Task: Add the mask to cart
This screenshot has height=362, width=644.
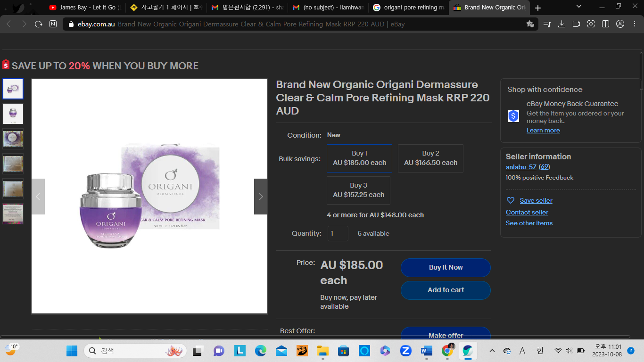Action: tap(446, 290)
